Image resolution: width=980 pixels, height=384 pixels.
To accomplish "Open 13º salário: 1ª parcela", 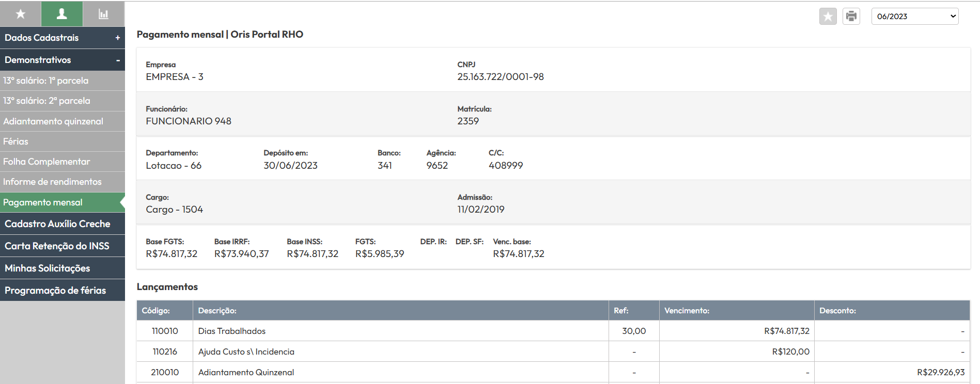I will click(63, 81).
